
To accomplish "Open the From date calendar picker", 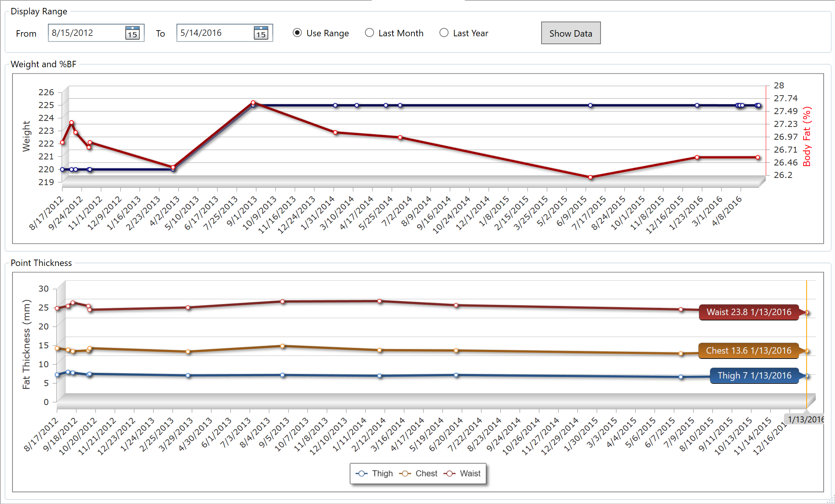I will point(132,33).
